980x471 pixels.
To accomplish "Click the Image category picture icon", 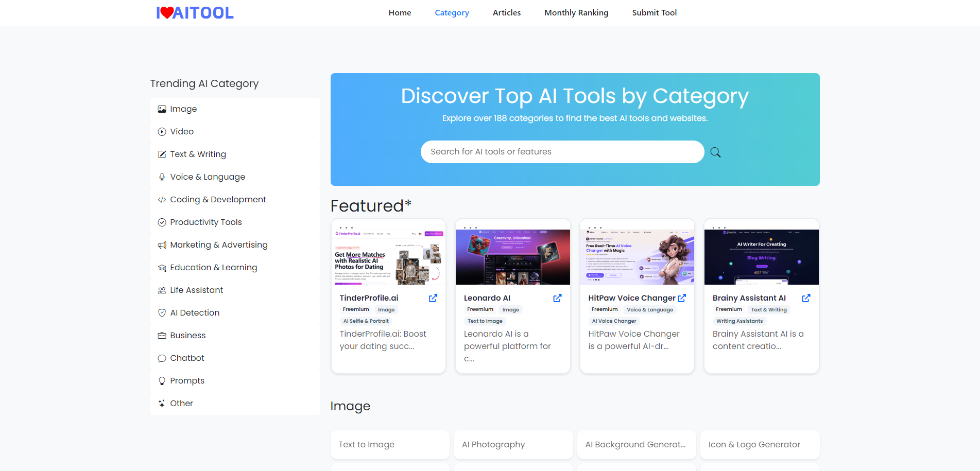I will (162, 109).
